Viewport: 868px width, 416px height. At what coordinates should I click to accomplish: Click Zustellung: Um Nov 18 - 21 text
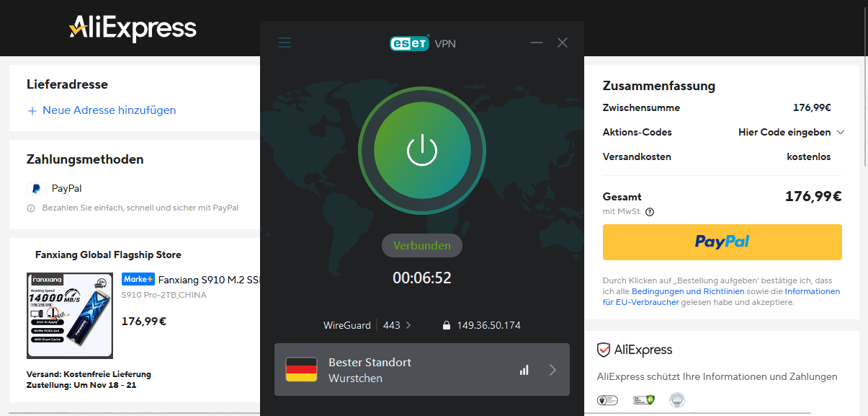pyautogui.click(x=81, y=385)
